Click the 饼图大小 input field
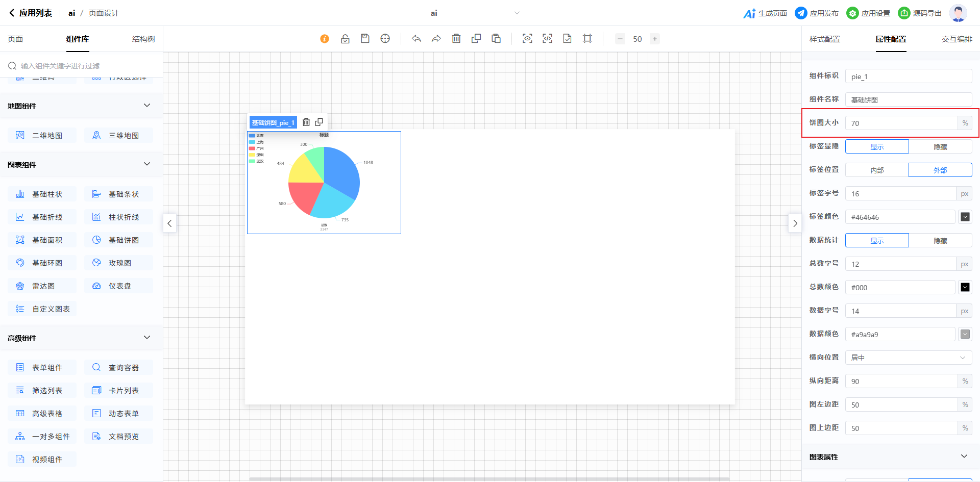The height and width of the screenshot is (482, 980). click(x=901, y=123)
